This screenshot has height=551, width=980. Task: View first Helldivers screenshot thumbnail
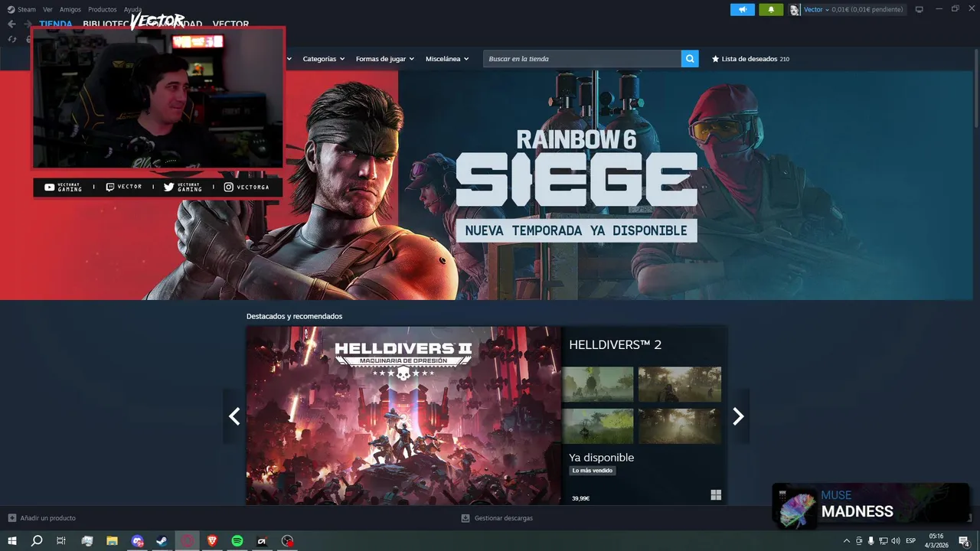pyautogui.click(x=598, y=384)
